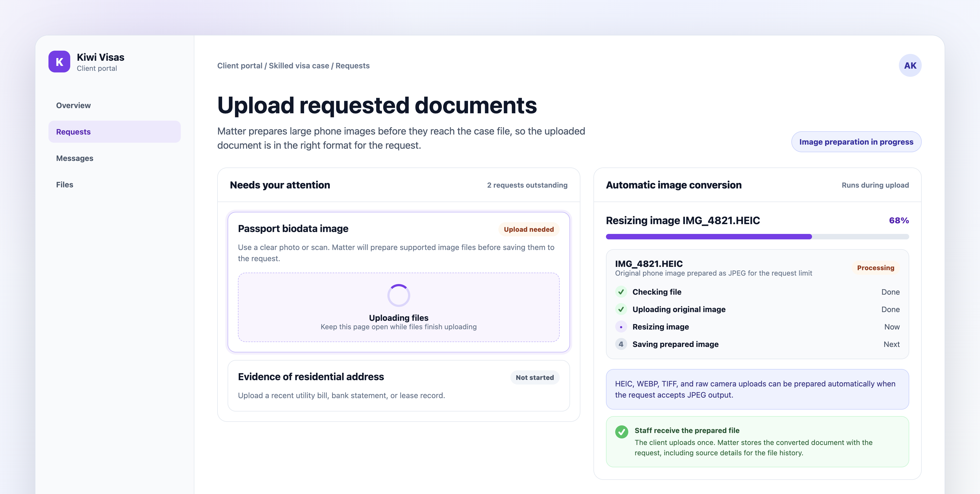
Task: Open the Evidence of residential address card
Action: coord(399,386)
